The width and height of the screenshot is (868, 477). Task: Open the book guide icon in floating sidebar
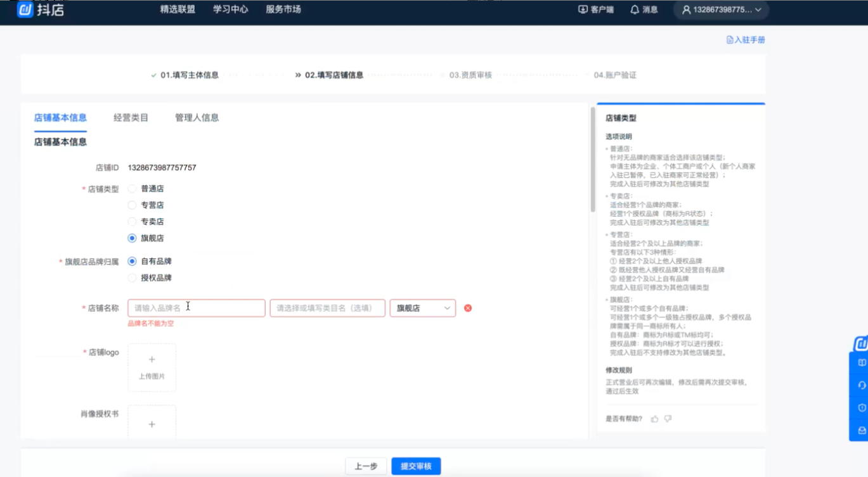pyautogui.click(x=862, y=363)
